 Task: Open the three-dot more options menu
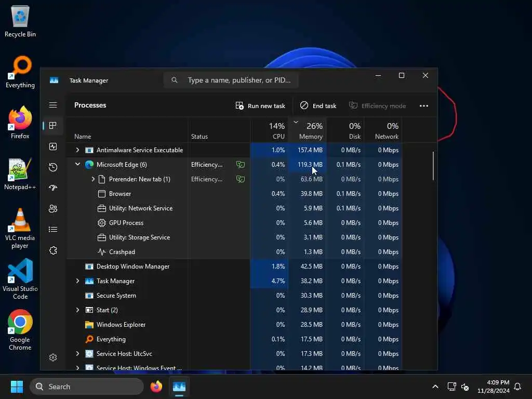(424, 106)
